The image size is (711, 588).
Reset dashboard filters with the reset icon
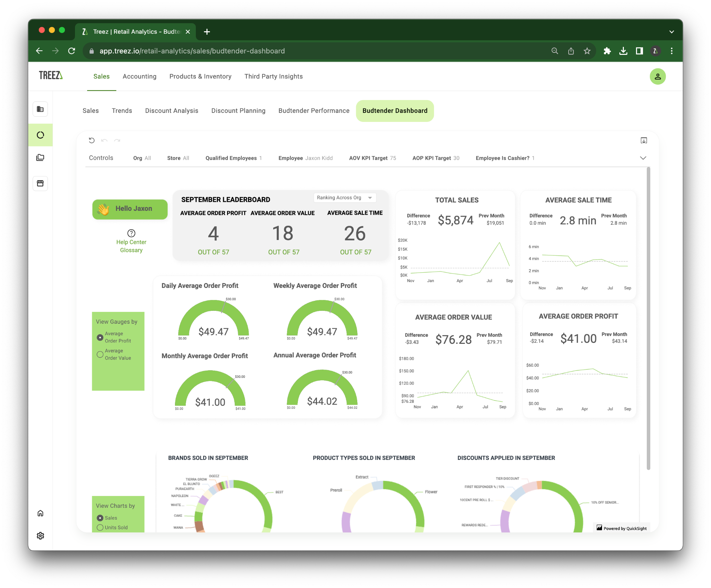(92, 140)
